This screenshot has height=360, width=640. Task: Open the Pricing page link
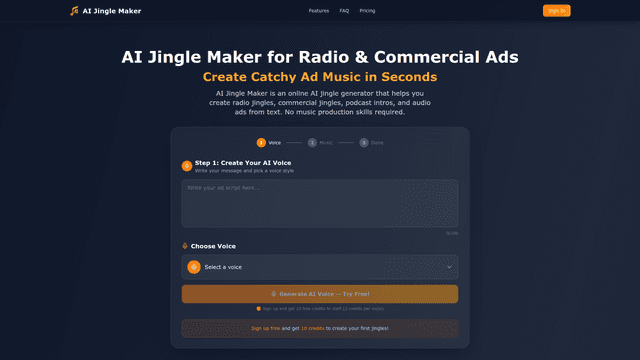[367, 11]
